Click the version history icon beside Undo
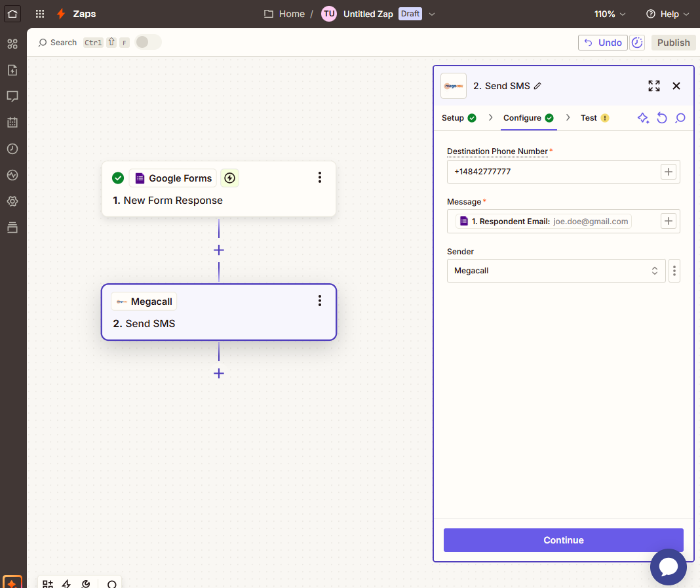 637,43
